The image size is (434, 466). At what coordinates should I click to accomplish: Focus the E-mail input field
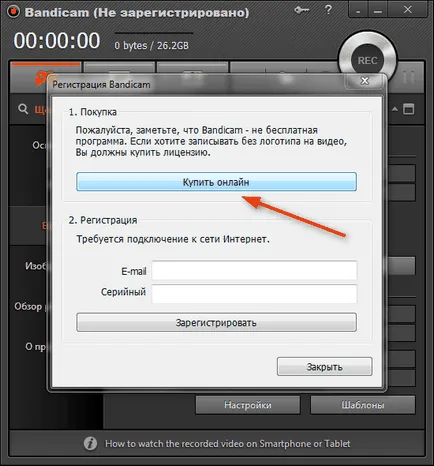pyautogui.click(x=254, y=270)
